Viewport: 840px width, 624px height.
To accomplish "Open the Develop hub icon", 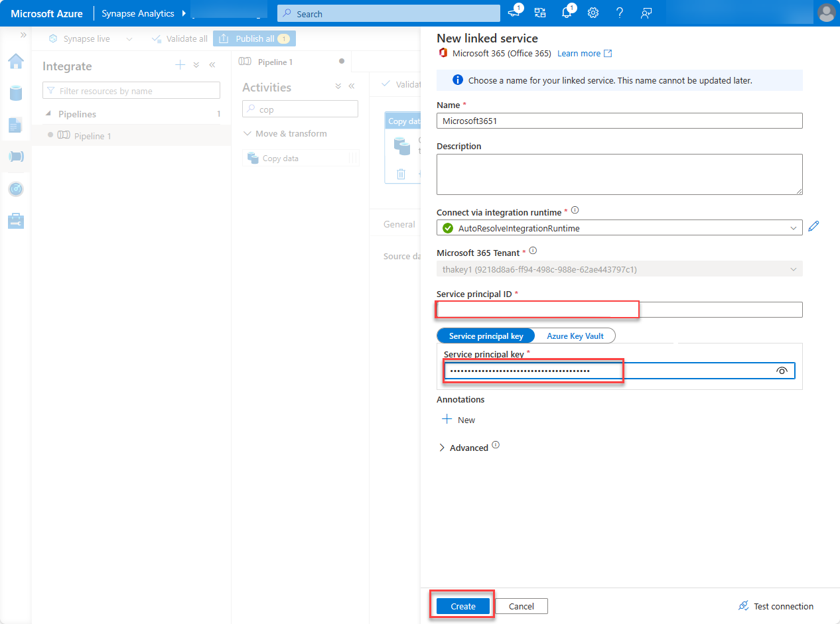I will coord(15,125).
